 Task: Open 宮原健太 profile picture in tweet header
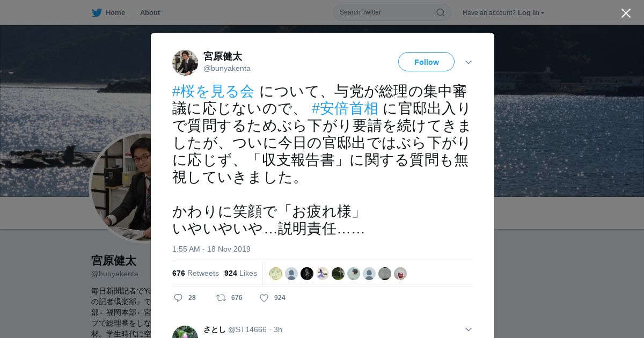point(185,63)
